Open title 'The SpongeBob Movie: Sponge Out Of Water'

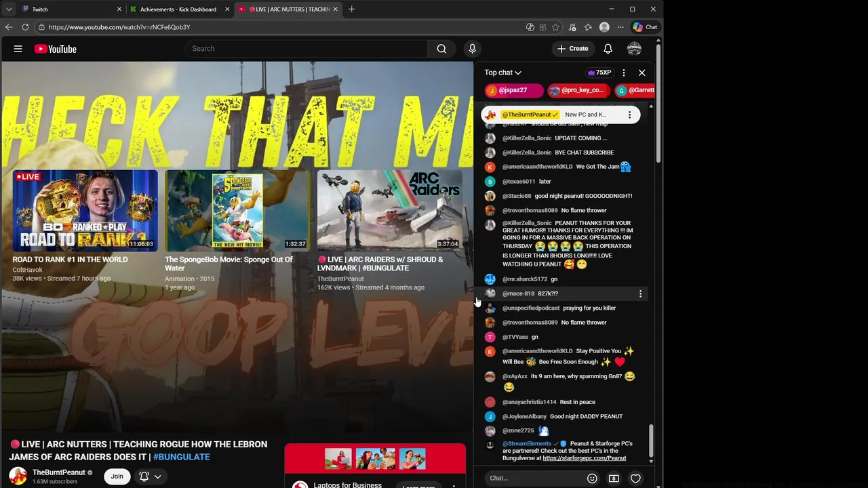click(x=229, y=264)
